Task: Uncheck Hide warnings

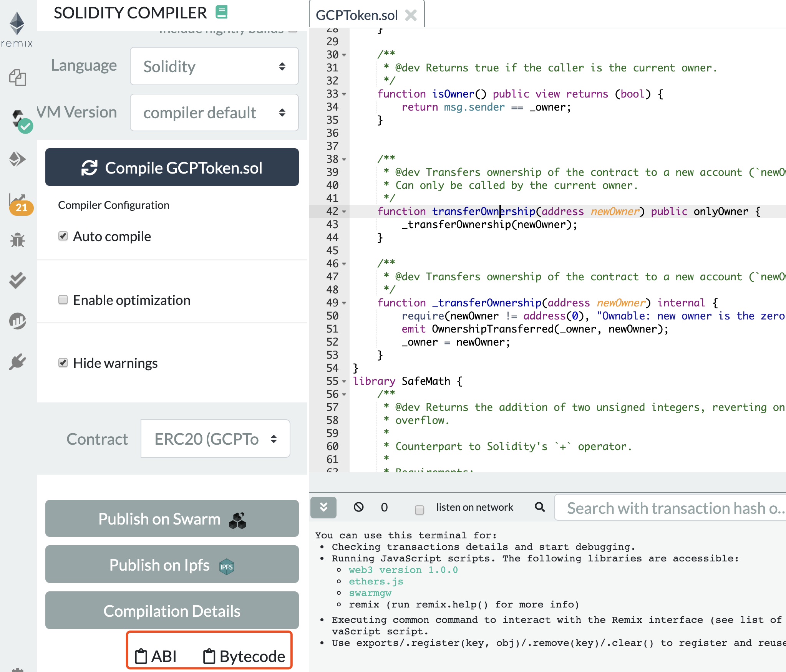Action: [63, 362]
